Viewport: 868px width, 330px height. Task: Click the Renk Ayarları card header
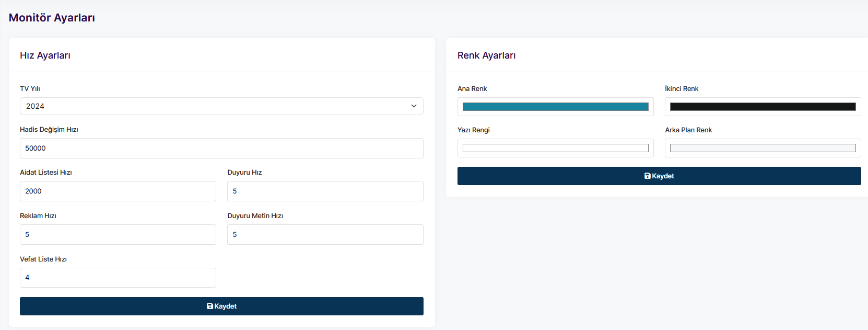click(486, 55)
